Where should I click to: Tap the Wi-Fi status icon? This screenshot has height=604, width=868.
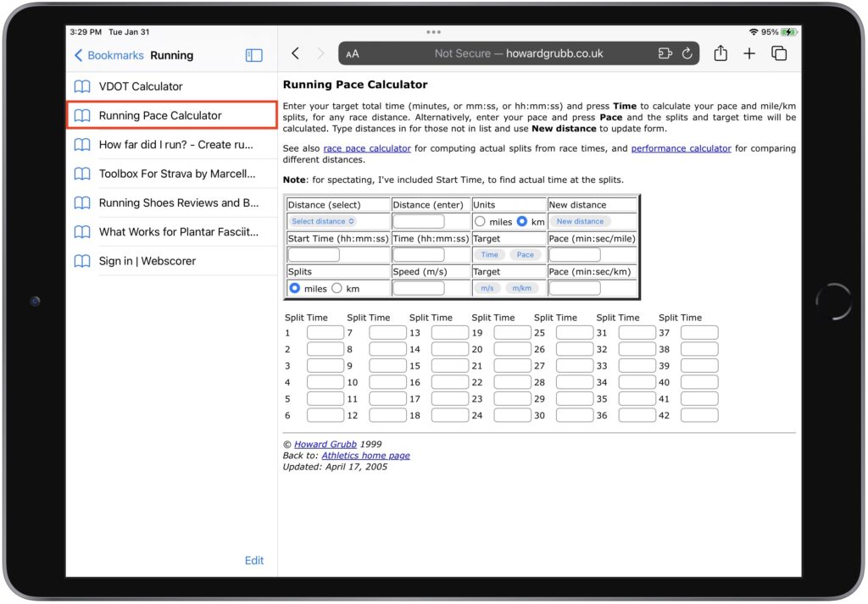(x=754, y=32)
